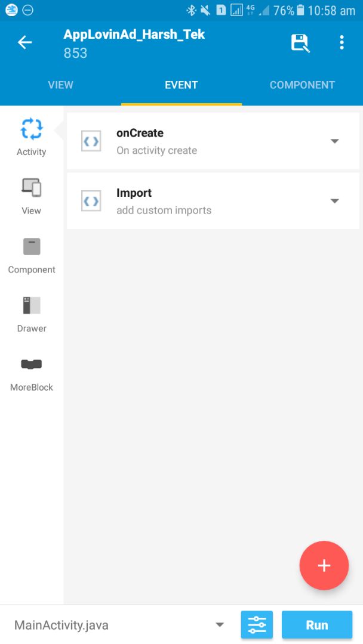Switch to the COMPONENT tab

[x=302, y=85]
